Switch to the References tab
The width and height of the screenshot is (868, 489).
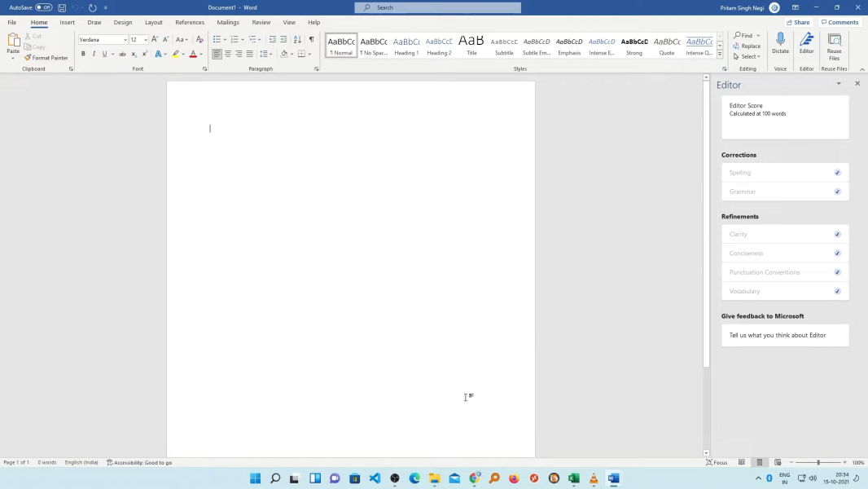pyautogui.click(x=190, y=22)
